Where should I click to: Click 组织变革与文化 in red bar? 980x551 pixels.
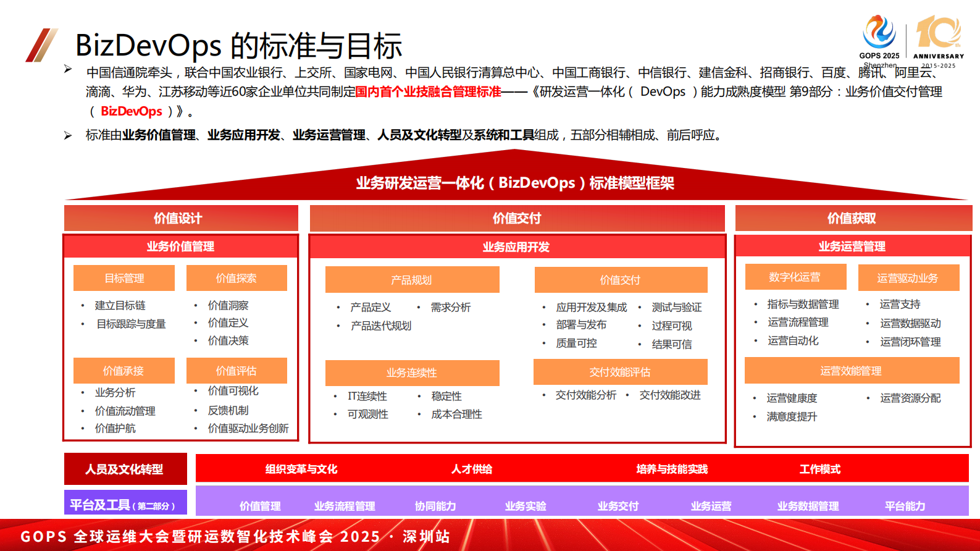(301, 469)
